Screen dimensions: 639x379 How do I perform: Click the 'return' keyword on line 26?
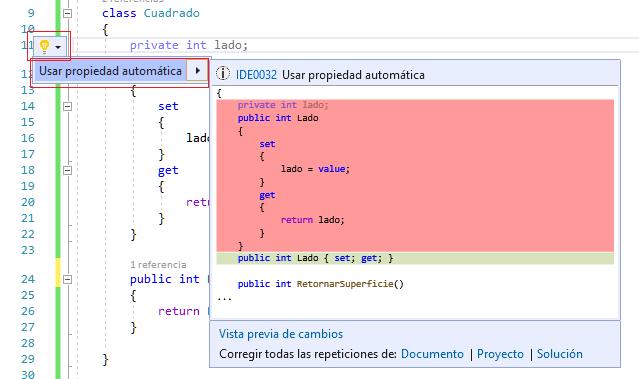click(x=179, y=311)
